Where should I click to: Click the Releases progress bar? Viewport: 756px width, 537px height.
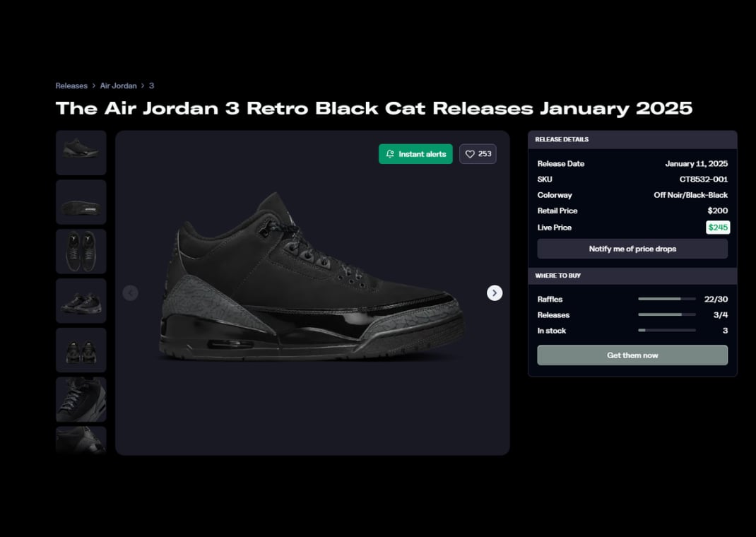pos(666,314)
